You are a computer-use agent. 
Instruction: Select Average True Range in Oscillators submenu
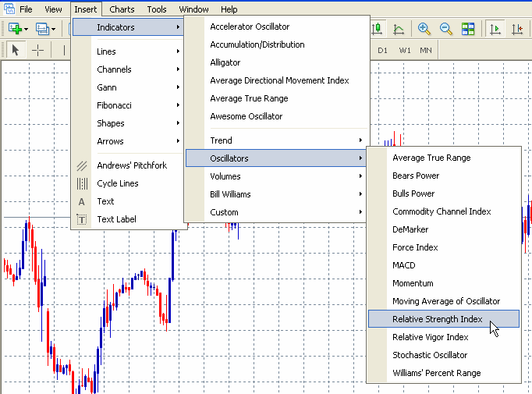[444, 158]
